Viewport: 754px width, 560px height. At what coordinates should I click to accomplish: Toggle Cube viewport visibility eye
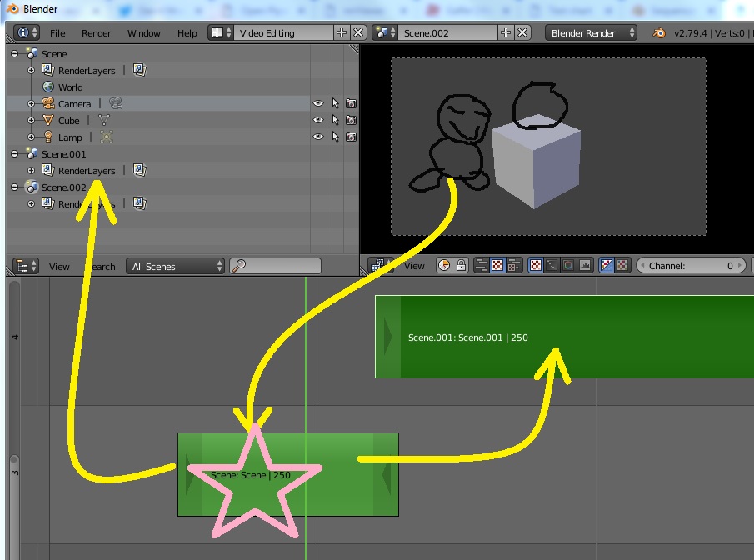318,120
